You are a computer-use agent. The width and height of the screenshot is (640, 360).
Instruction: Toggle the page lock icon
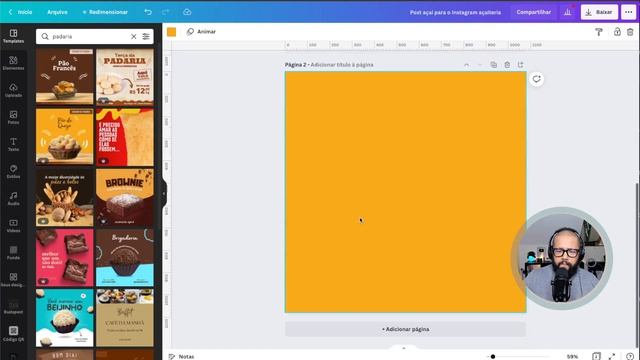[x=617, y=32]
